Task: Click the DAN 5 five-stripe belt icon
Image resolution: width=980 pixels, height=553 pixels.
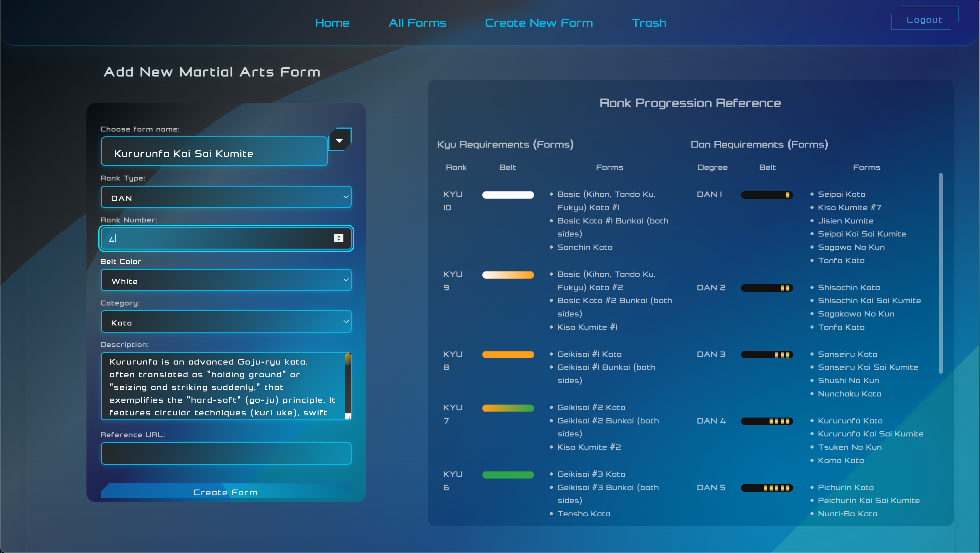Action: coord(766,488)
